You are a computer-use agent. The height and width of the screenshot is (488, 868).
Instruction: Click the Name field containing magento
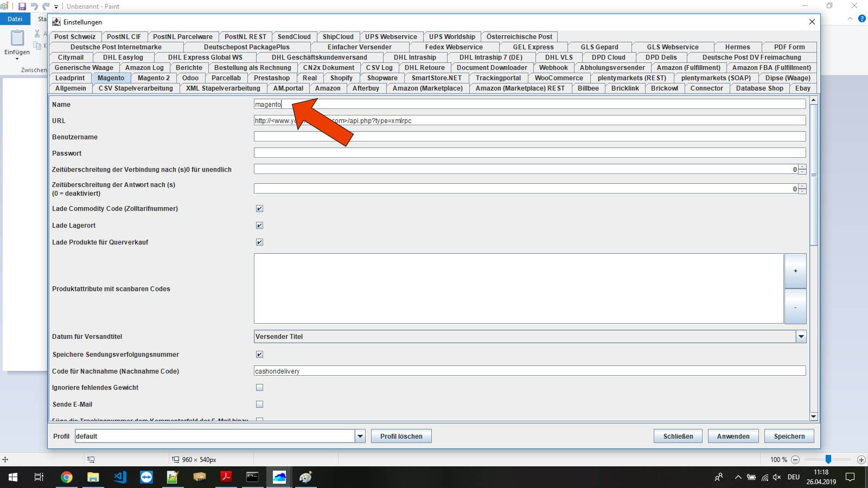529,104
